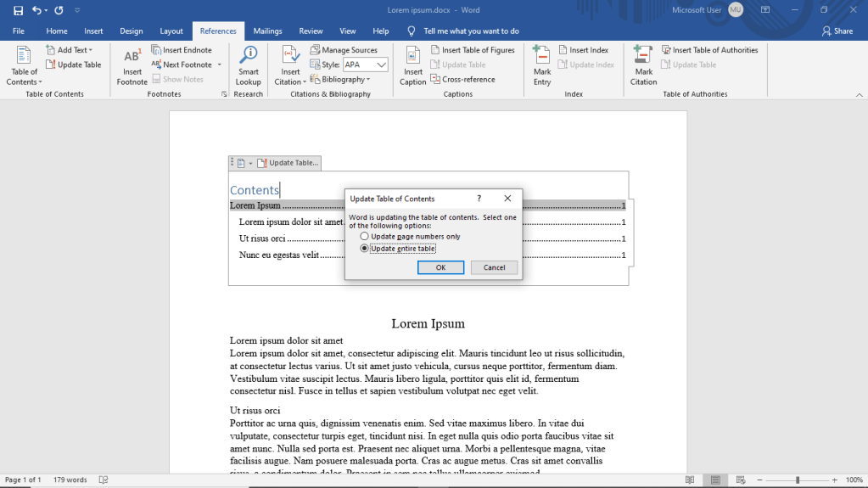Screen dimensions: 868x488
Task: Click the 100% zoom level
Action: [854, 480]
